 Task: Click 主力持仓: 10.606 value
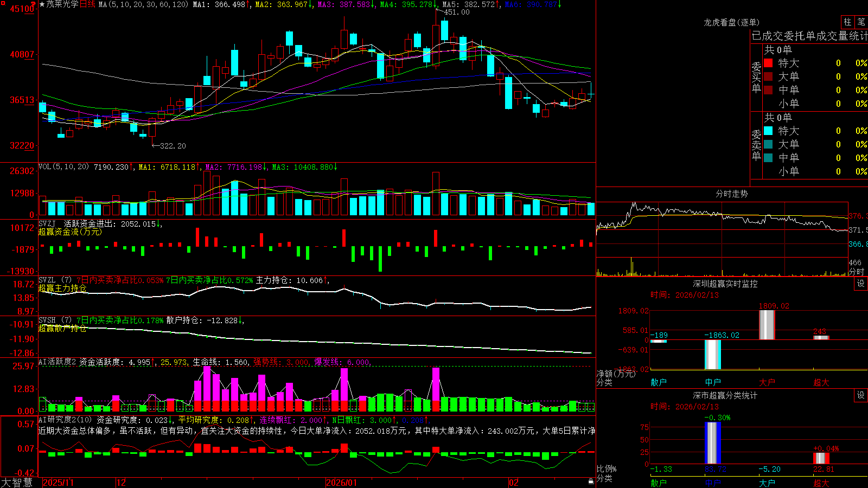(x=289, y=280)
